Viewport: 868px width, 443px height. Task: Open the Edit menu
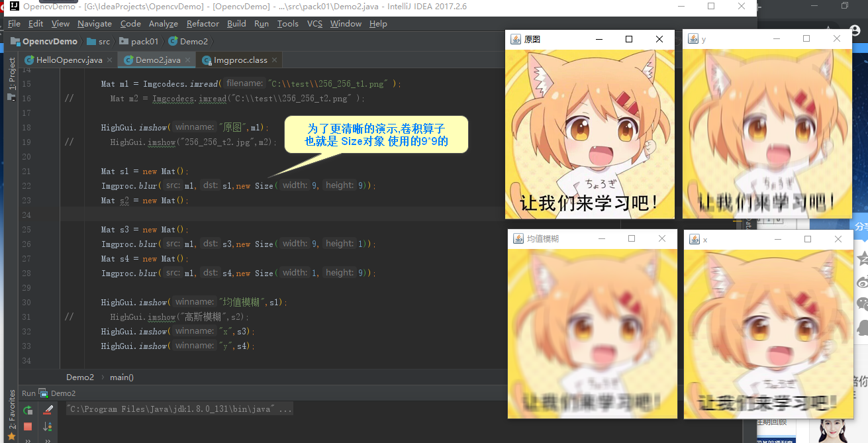tap(36, 23)
